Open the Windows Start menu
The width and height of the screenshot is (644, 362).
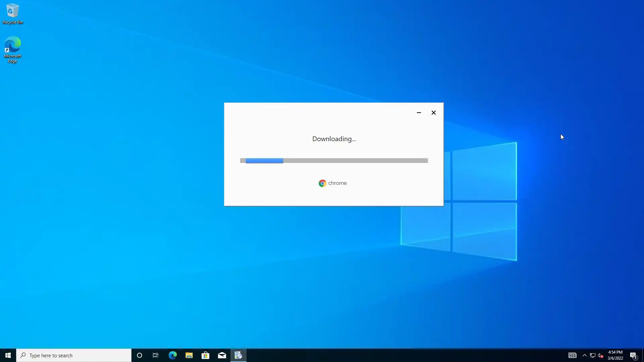click(8, 355)
